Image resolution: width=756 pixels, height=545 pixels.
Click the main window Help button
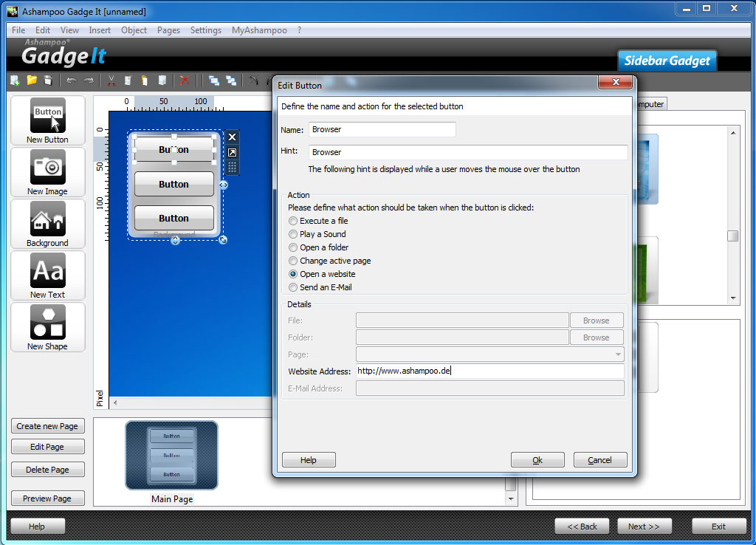[38, 527]
